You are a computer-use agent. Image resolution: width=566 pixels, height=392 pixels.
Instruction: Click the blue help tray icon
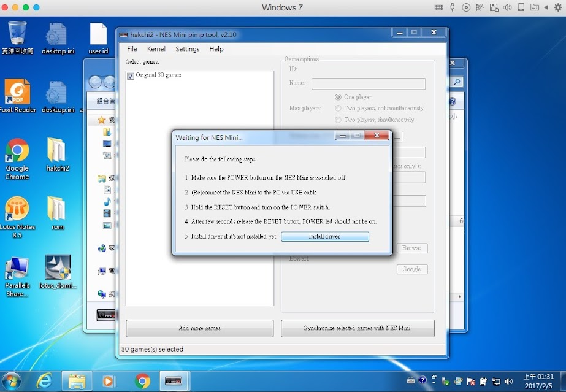coord(423,380)
